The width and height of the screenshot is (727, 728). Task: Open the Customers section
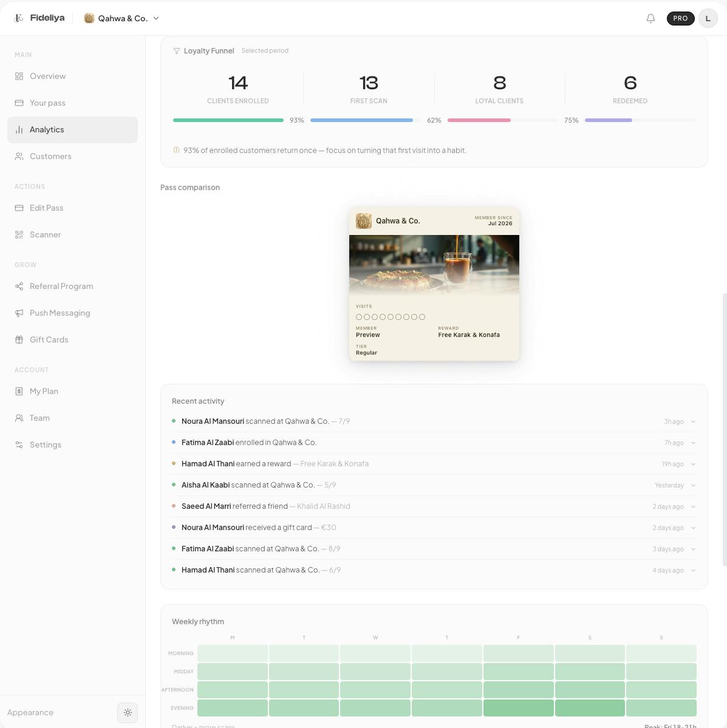(72, 156)
